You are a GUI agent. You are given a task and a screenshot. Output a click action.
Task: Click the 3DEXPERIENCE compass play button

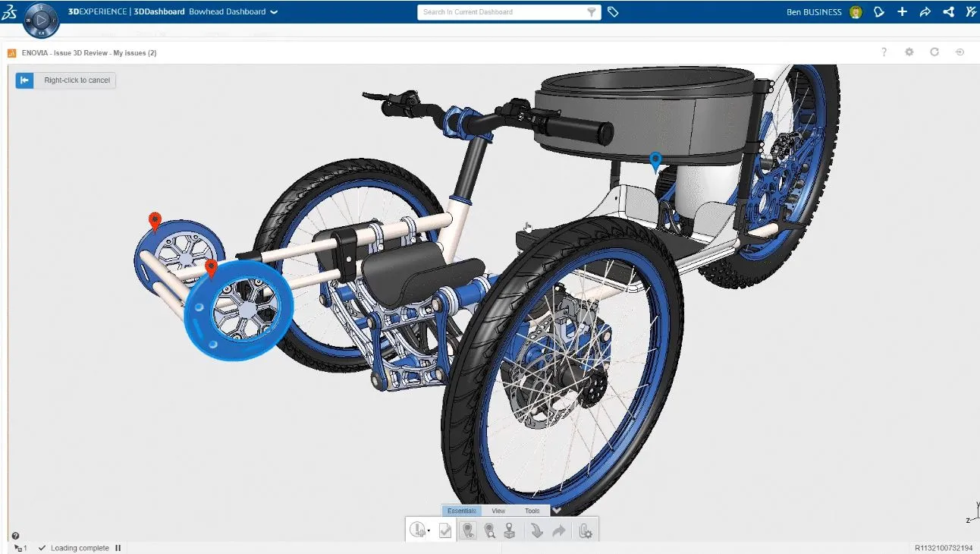coord(41,19)
